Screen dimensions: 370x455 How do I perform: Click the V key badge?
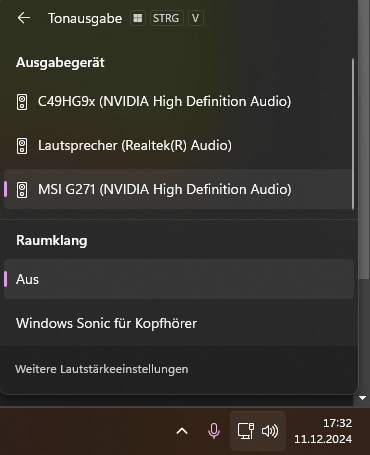[196, 18]
